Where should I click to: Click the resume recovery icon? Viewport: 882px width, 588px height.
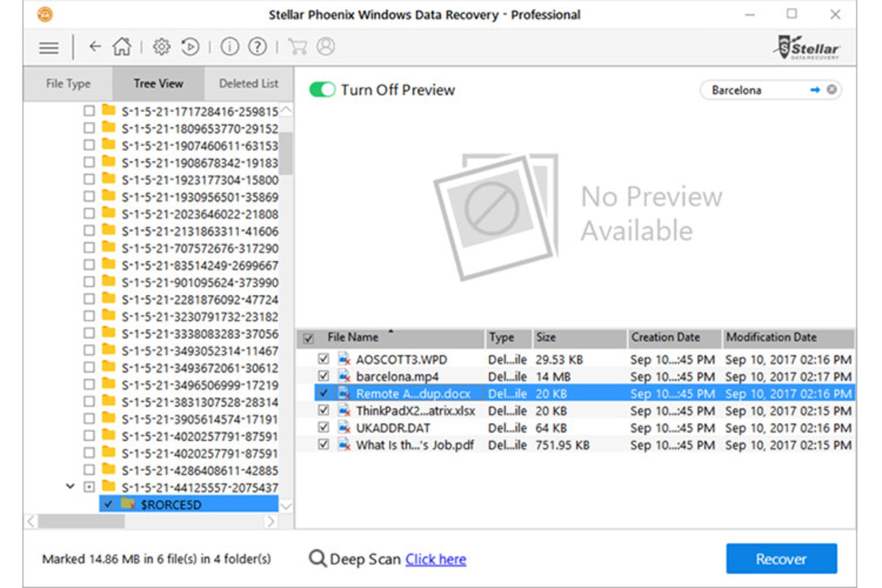(x=190, y=47)
